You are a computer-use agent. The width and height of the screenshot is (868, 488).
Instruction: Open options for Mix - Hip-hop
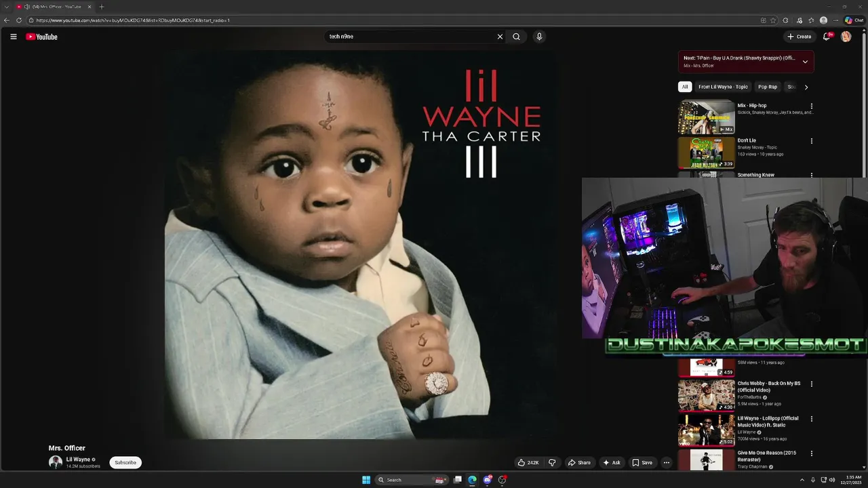811,106
